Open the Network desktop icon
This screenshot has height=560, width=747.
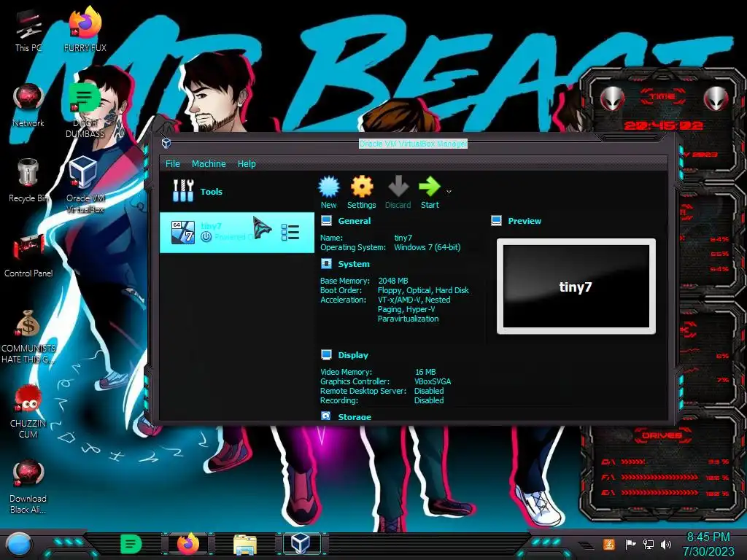pos(28,105)
